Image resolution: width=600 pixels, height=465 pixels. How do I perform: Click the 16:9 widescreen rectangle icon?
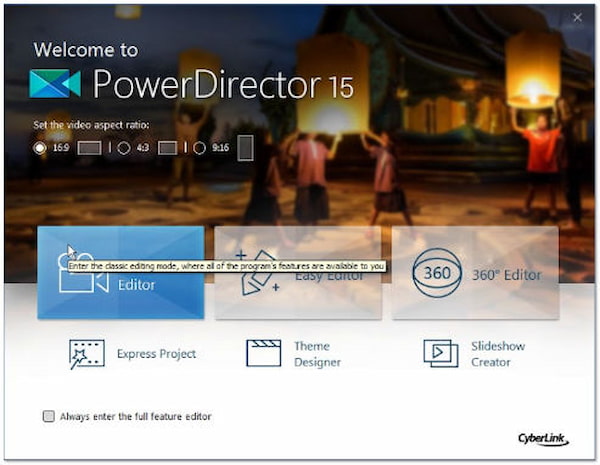(x=90, y=148)
